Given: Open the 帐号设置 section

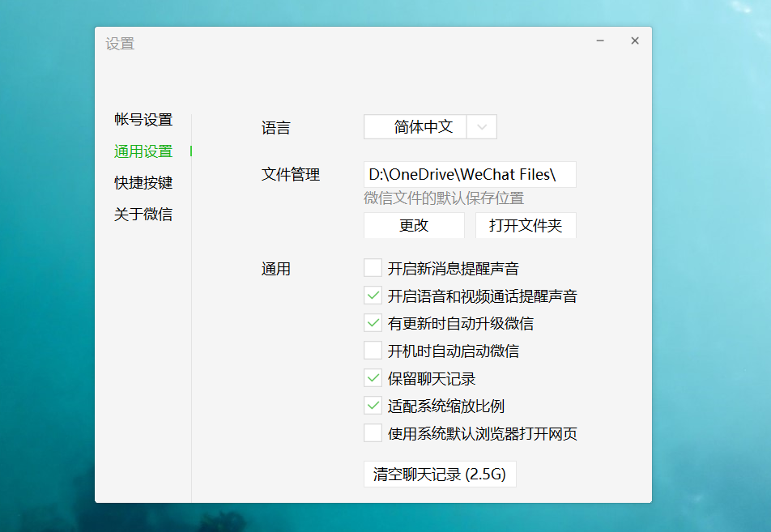Looking at the screenshot, I should 143,120.
